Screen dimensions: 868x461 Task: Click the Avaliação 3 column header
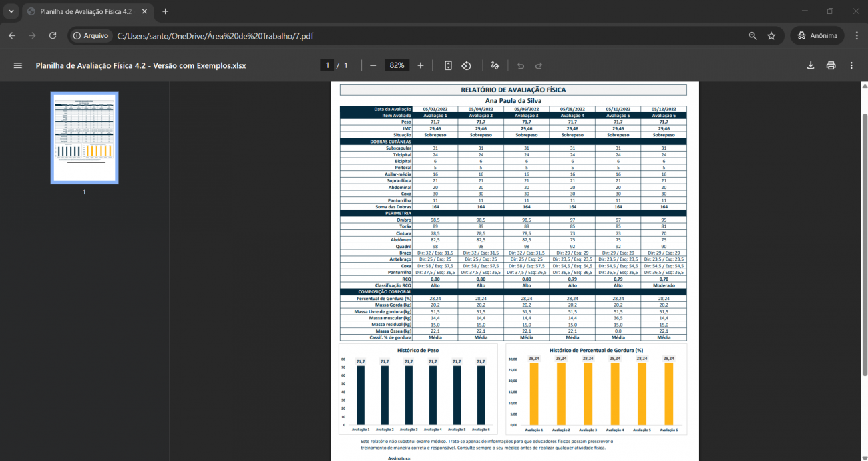(526, 116)
